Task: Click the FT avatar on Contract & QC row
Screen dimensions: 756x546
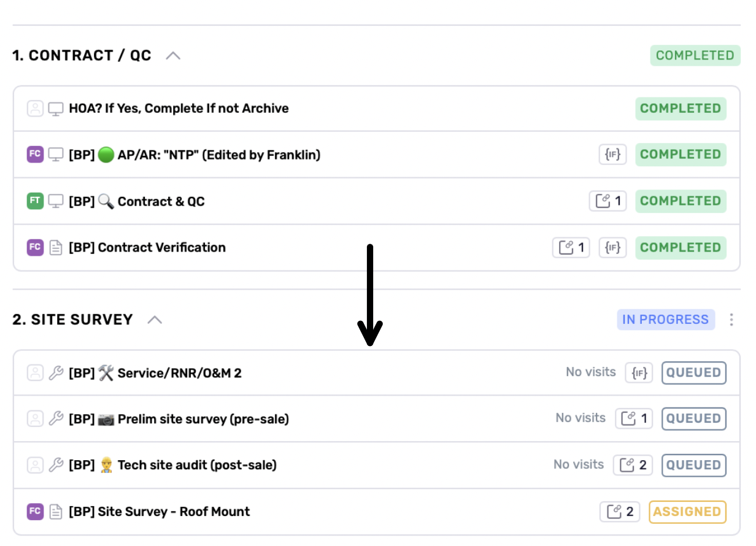Action: pyautogui.click(x=36, y=201)
